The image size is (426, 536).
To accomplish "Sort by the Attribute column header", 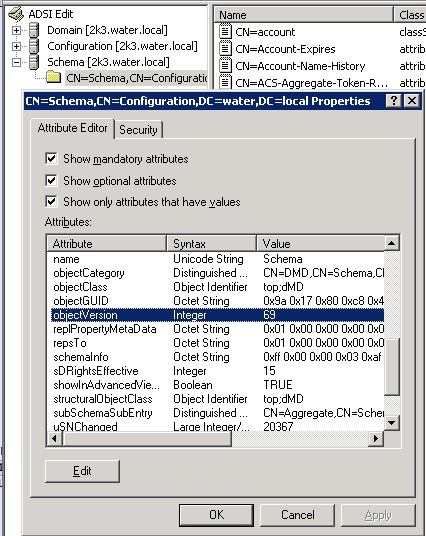I will [107, 244].
